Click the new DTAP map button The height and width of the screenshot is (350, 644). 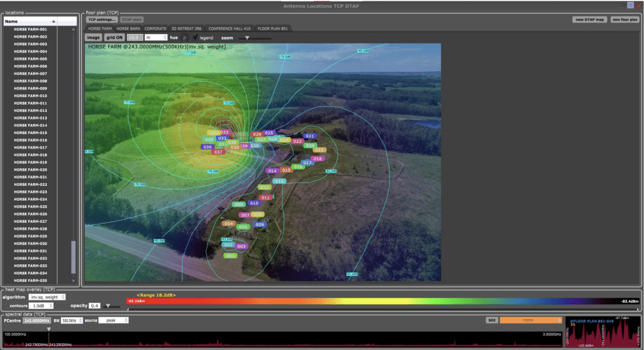pos(589,20)
